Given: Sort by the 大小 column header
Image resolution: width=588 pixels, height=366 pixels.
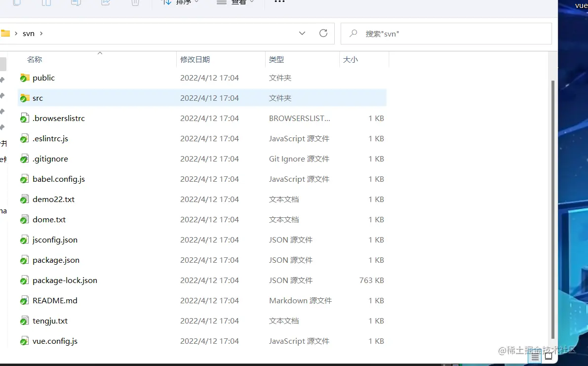Looking at the screenshot, I should tap(351, 60).
